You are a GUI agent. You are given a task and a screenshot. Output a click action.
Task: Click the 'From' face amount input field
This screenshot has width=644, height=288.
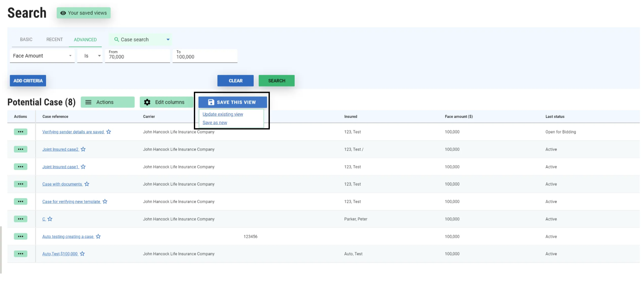(x=137, y=57)
